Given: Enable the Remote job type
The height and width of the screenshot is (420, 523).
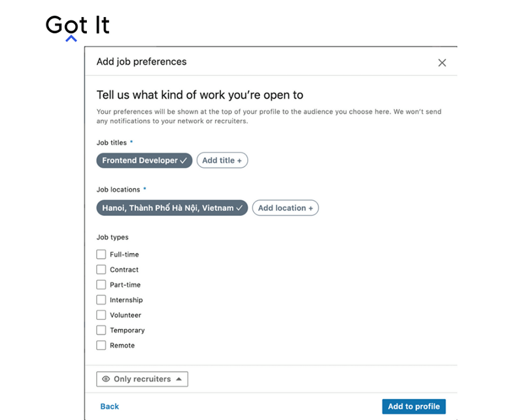Looking at the screenshot, I should point(101,345).
